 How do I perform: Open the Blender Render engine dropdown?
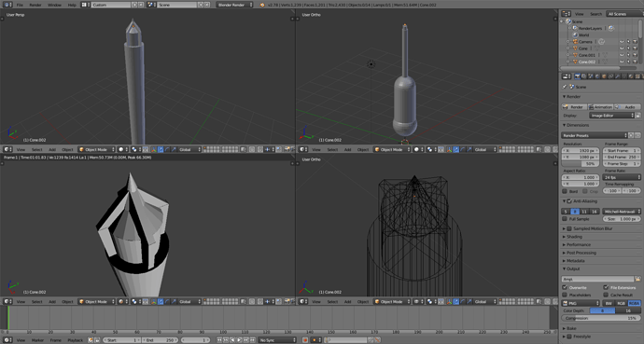pyautogui.click(x=234, y=5)
